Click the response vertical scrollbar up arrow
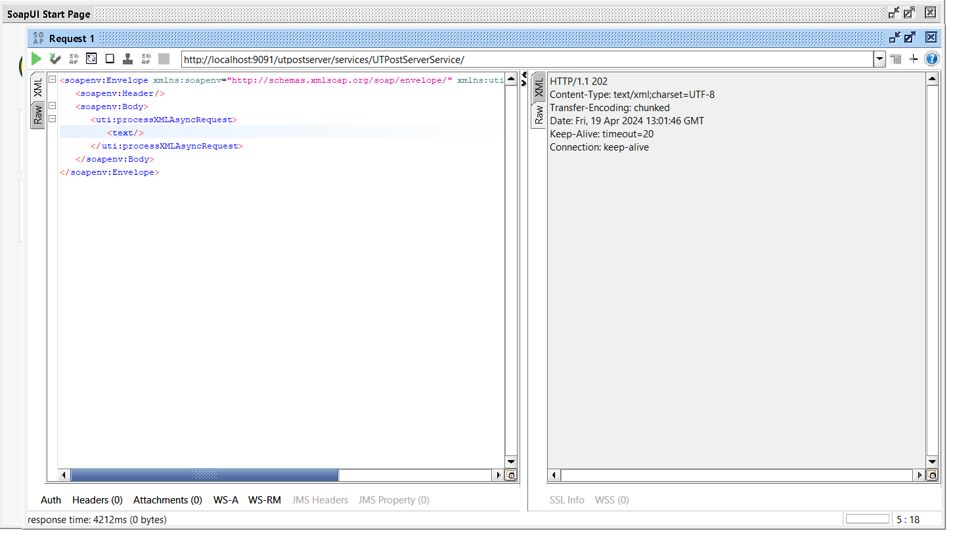 point(932,79)
